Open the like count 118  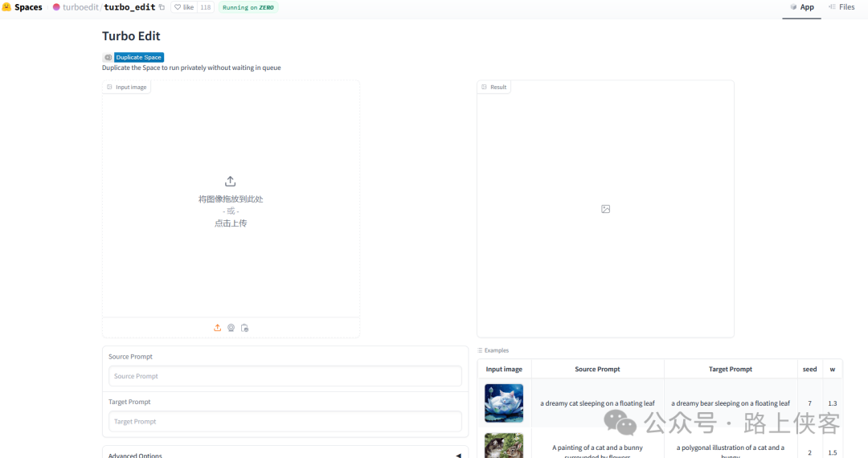click(206, 7)
